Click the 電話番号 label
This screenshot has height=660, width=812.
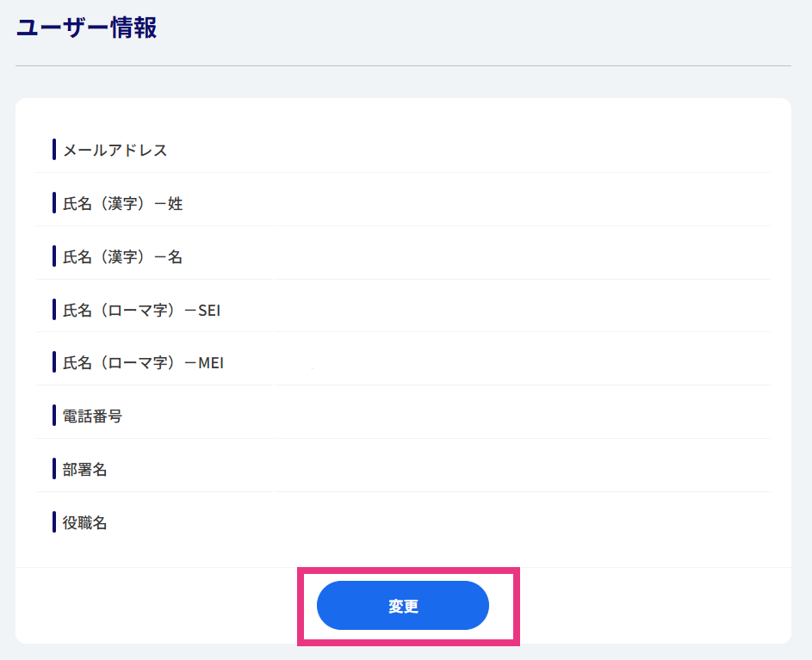92,416
